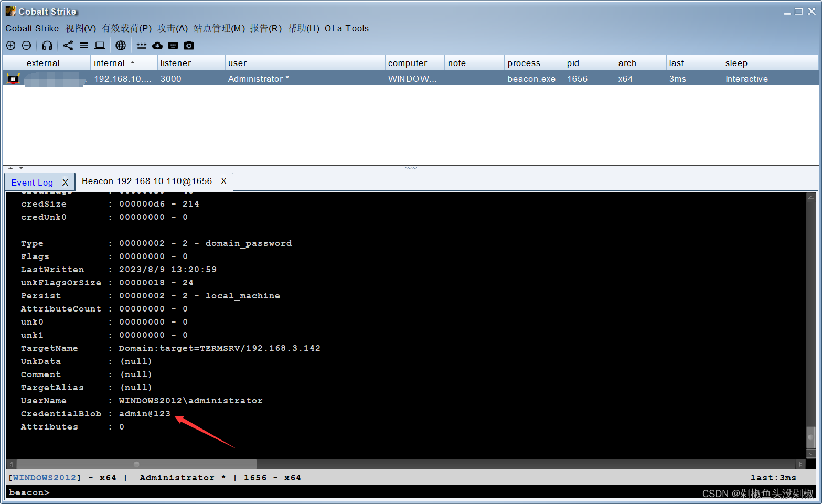
Task: Close the Event Log tab
Action: 65,183
